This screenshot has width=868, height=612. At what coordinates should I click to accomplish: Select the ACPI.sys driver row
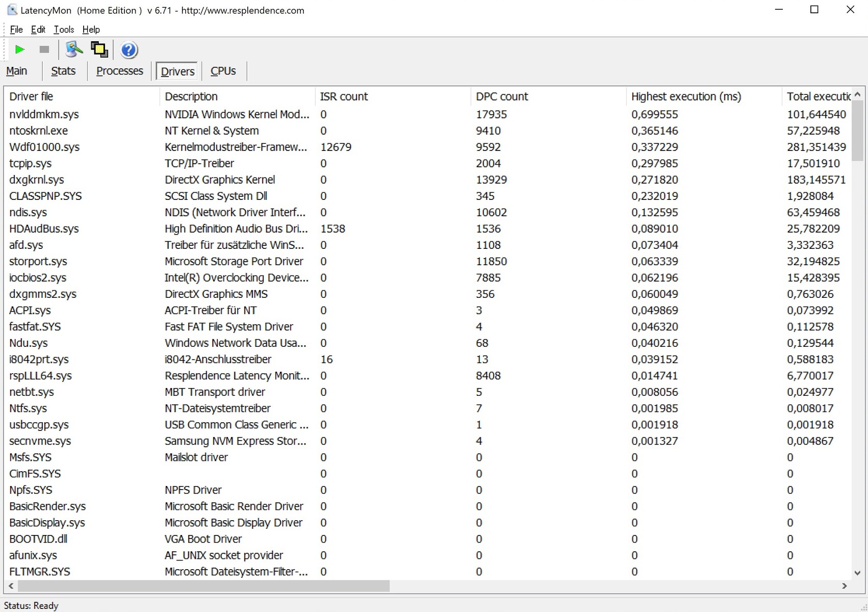tap(428, 310)
